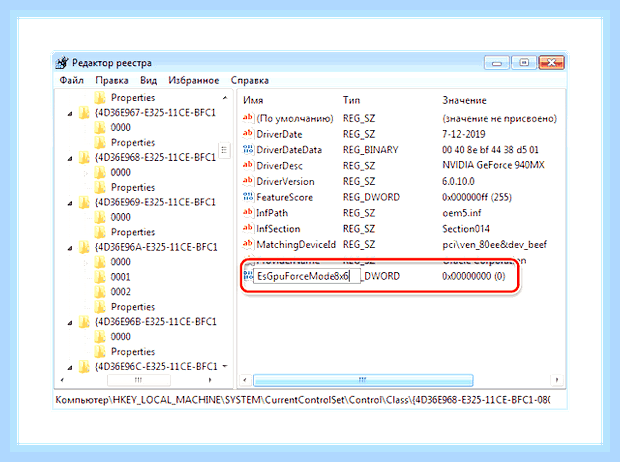Viewport: 620px width, 462px height.
Task: Collapse the {4D36E967-E325-11CE-BFC1 key
Action: [70, 114]
